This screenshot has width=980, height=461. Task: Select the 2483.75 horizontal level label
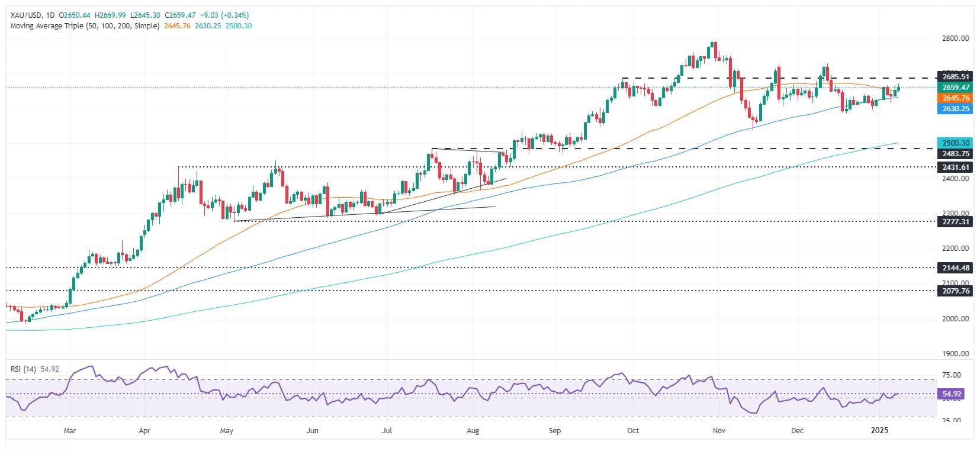tap(955, 153)
